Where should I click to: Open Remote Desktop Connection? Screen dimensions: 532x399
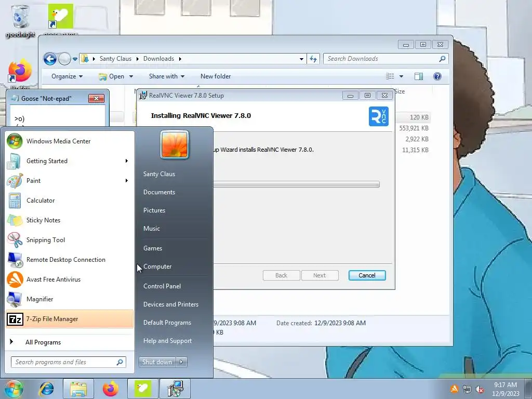coord(70,260)
